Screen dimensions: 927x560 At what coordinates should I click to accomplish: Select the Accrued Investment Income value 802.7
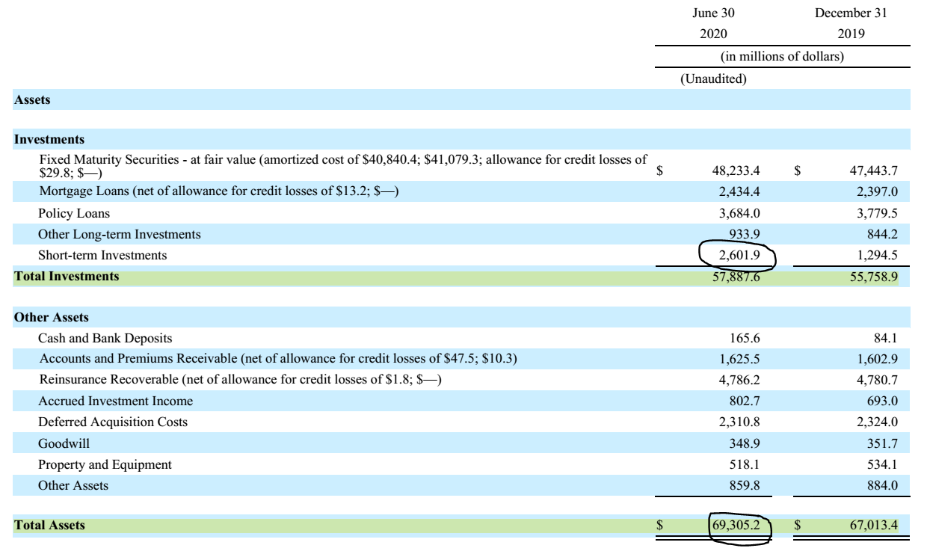tap(745, 401)
